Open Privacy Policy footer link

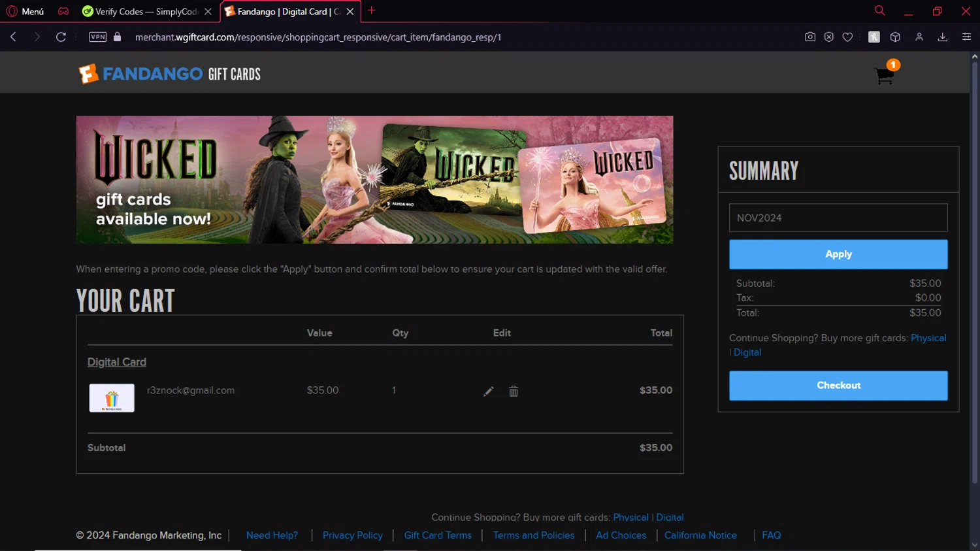[x=353, y=535]
